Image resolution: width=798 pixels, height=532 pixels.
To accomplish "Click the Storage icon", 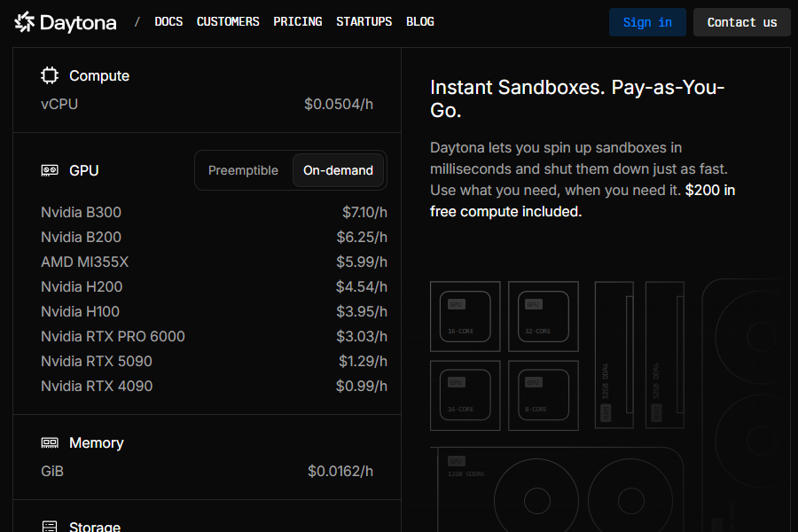I will coord(50,527).
